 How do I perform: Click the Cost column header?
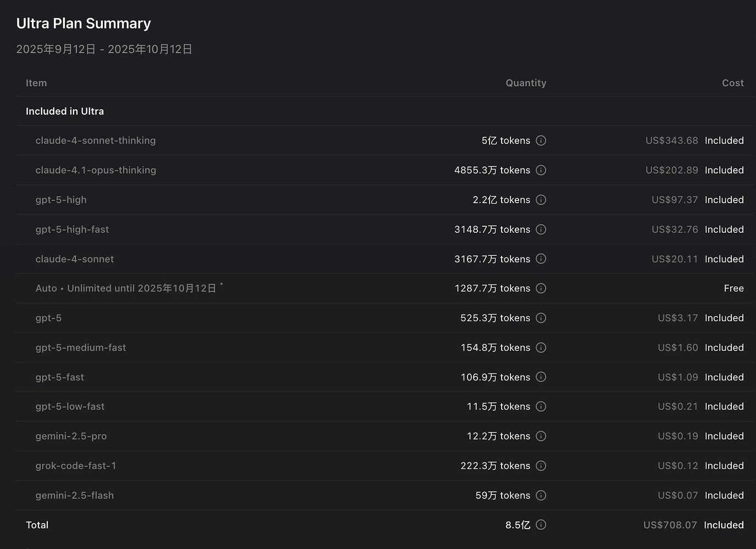click(x=733, y=83)
